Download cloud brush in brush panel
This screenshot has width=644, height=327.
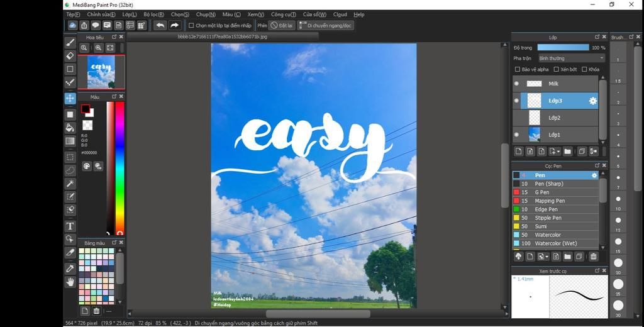pyautogui.click(x=518, y=257)
